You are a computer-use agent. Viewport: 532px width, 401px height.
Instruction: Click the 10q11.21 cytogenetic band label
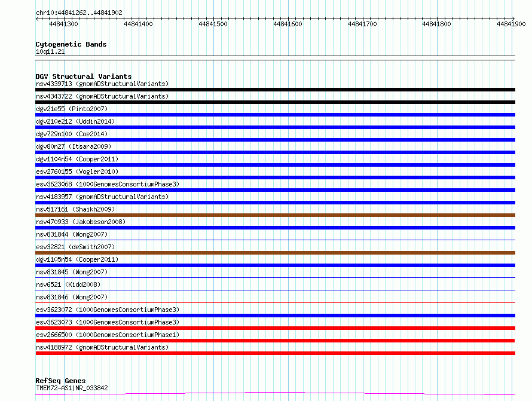click(x=50, y=51)
